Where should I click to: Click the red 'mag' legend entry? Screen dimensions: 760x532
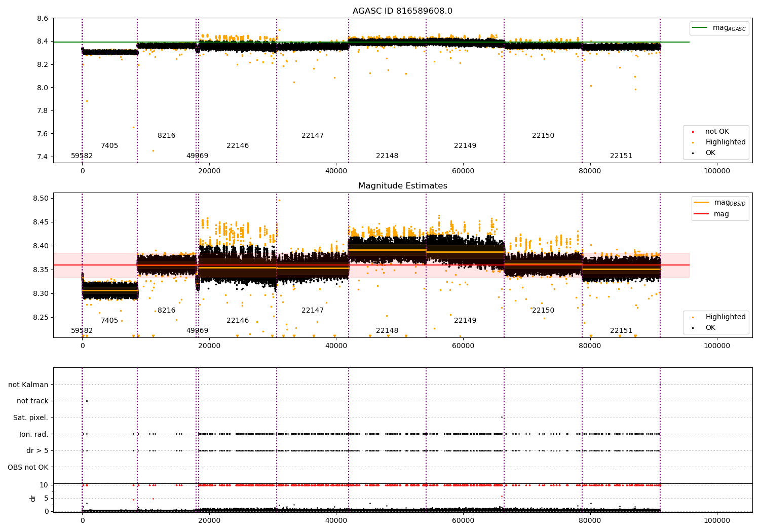712,214
